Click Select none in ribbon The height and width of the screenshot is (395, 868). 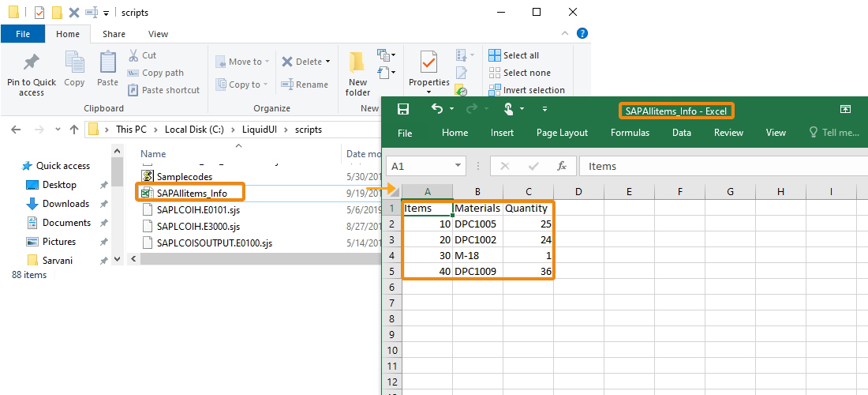[519, 73]
